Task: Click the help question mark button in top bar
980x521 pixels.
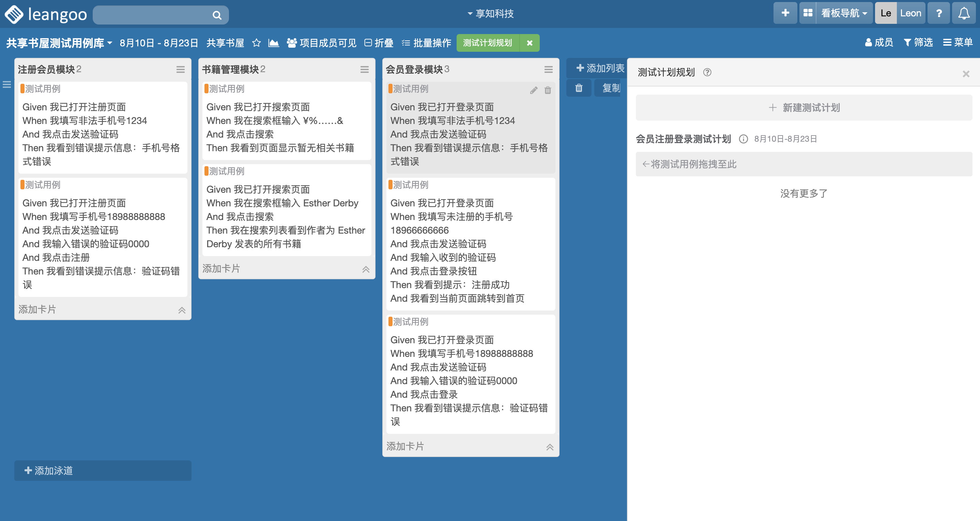Action: pos(938,13)
